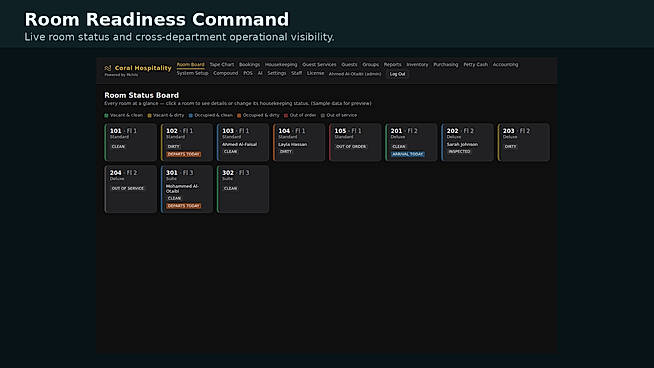
Task: Switch to the Tape Chart tab
Action: tap(221, 65)
